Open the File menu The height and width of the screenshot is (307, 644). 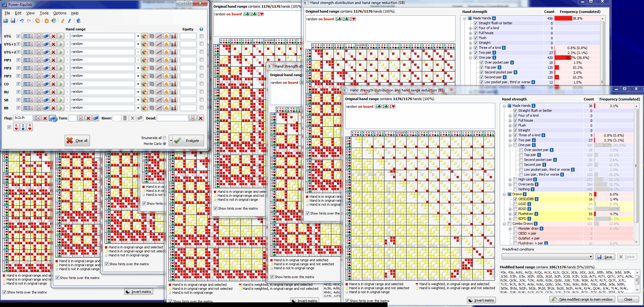pos(7,13)
